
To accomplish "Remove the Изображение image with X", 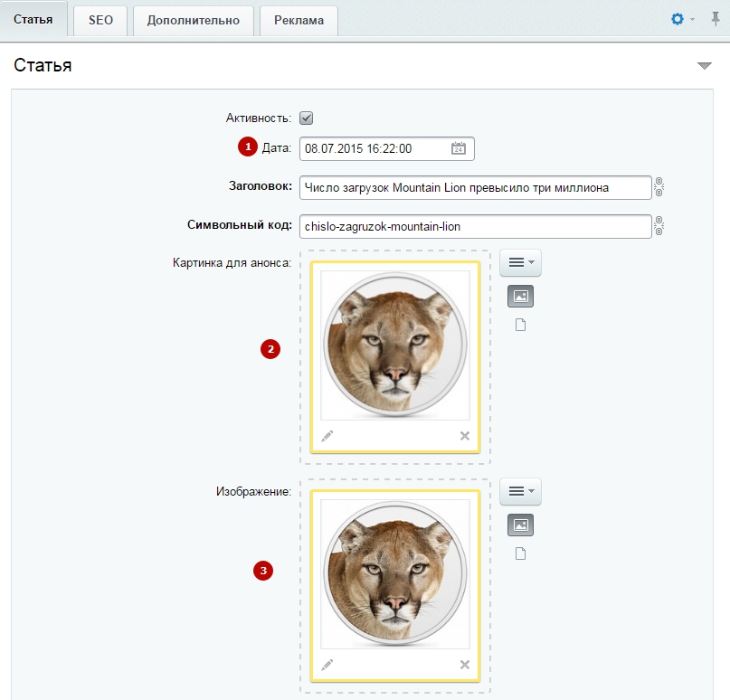I will pyautogui.click(x=465, y=665).
